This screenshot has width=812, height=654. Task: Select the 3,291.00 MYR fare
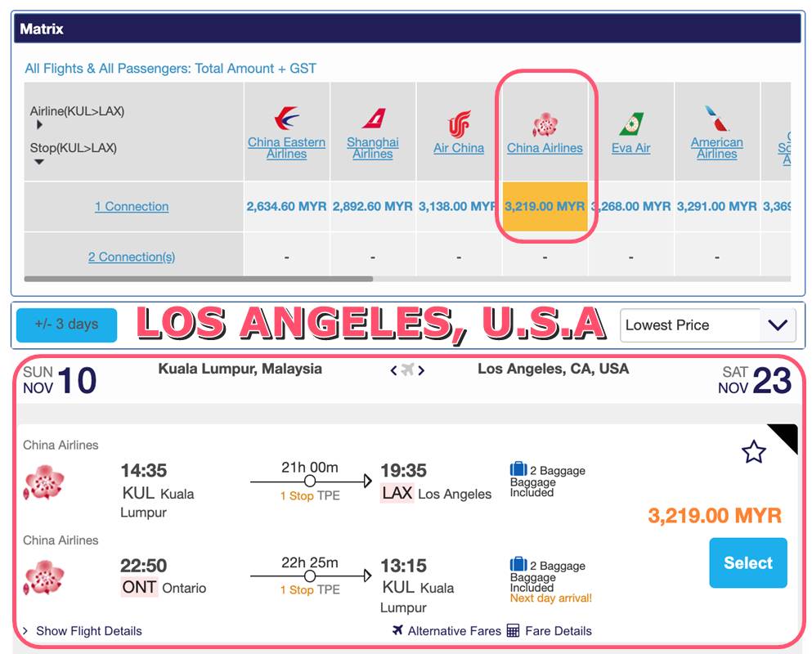(716, 206)
